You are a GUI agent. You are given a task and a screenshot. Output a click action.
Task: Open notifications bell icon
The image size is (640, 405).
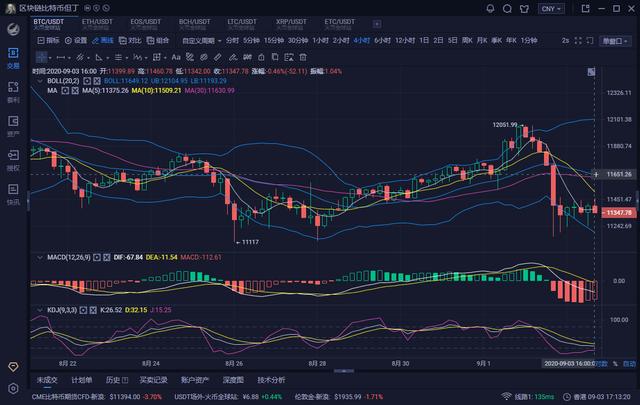pos(490,9)
